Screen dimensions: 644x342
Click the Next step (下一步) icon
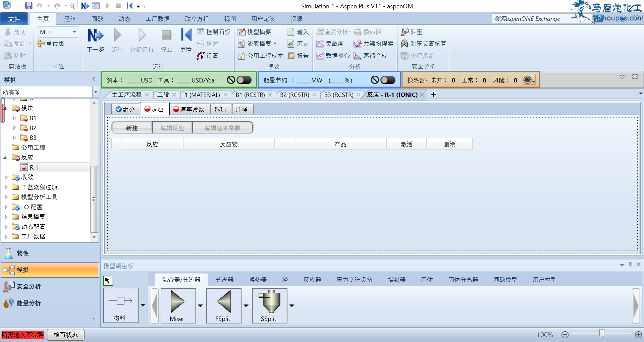click(96, 35)
